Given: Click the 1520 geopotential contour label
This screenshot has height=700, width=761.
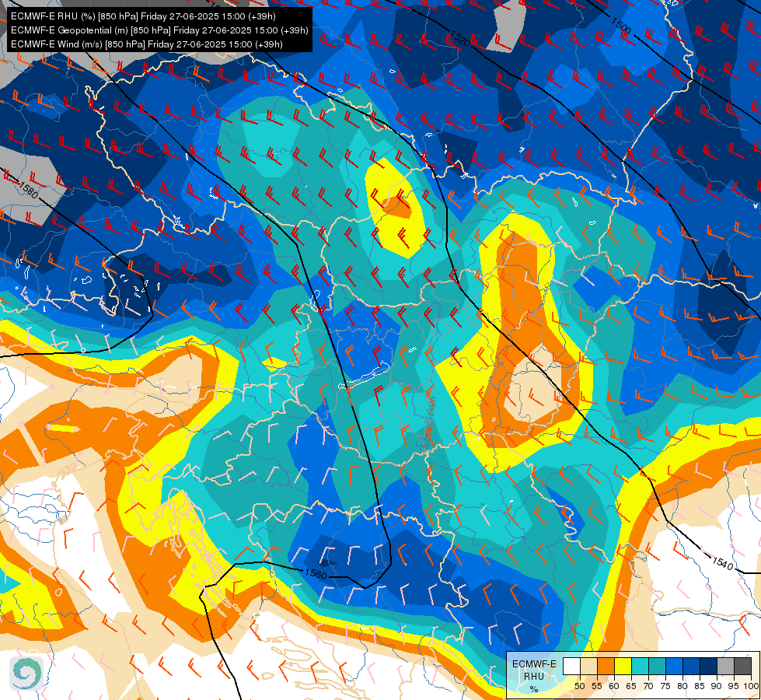Looking at the screenshot, I should pyautogui.click(x=460, y=38).
